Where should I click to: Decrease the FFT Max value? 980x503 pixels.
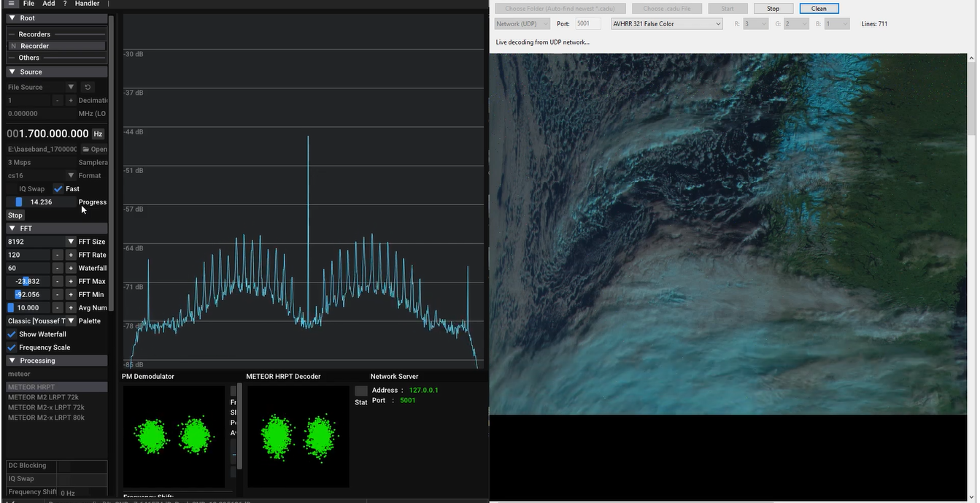click(x=58, y=281)
